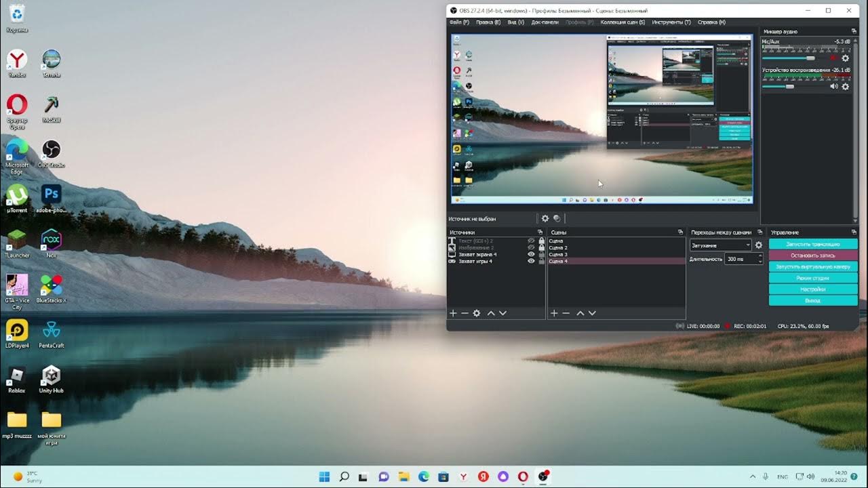Open Opera from the taskbar
The image size is (868, 488).
[x=523, y=476]
